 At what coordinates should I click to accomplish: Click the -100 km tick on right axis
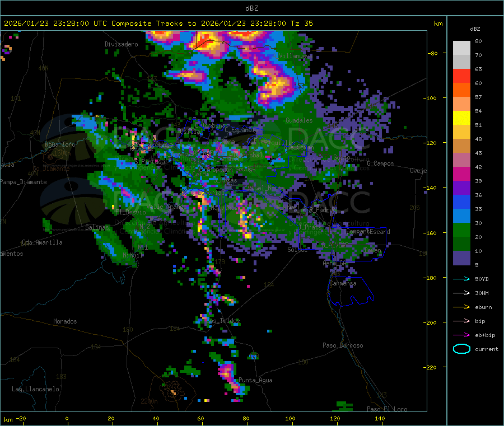430,98
